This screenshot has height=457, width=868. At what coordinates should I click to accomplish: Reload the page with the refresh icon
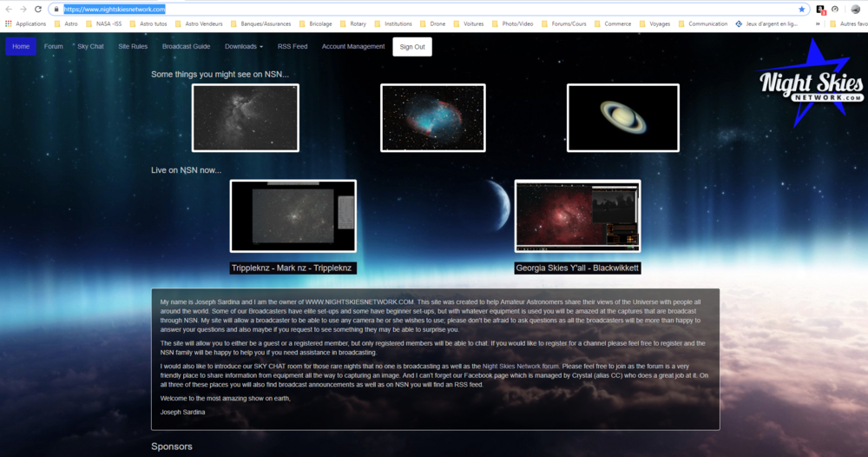[x=37, y=9]
